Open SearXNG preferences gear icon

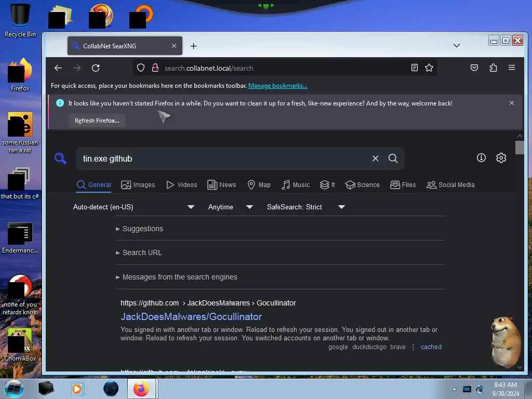pos(501,158)
